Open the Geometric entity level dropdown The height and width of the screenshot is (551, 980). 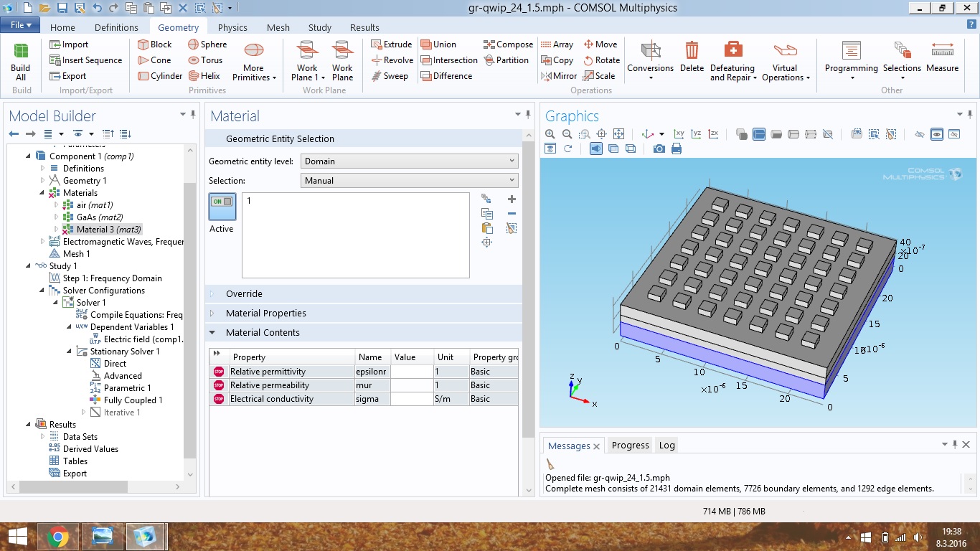coord(409,161)
